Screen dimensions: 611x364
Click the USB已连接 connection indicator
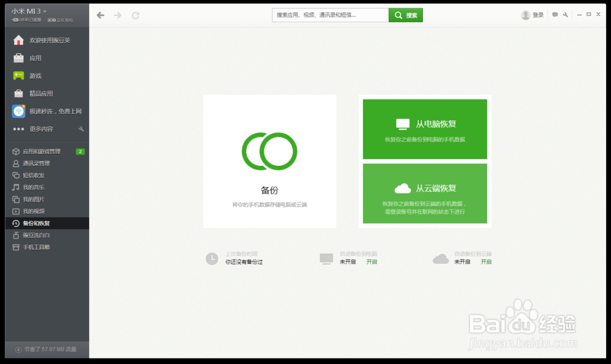[26, 20]
